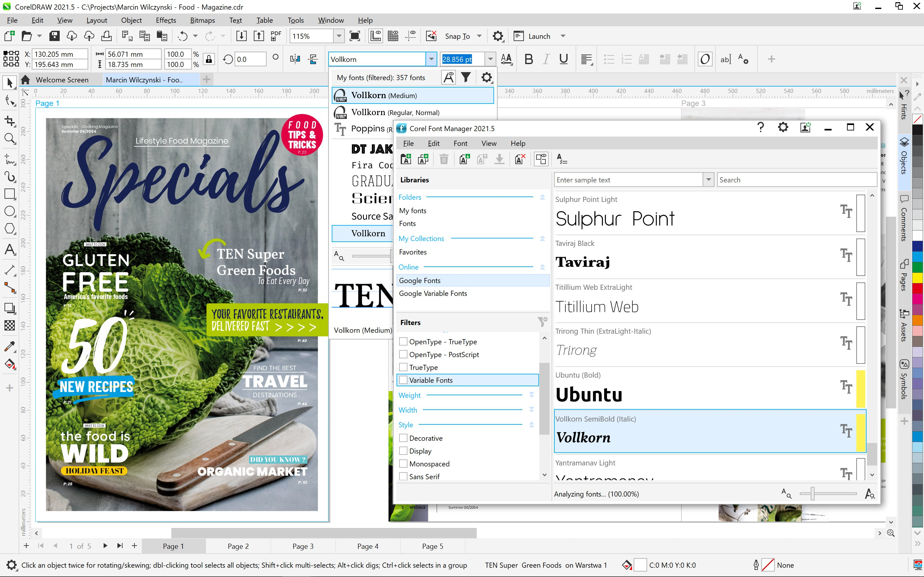Click the font filter funnel icon
924x577 pixels.
[466, 78]
